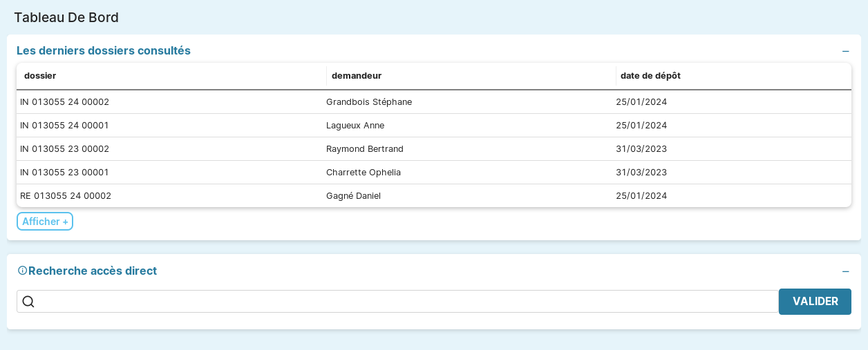The height and width of the screenshot is (350, 868).
Task: Sort by the dossier column header
Action: pos(40,76)
